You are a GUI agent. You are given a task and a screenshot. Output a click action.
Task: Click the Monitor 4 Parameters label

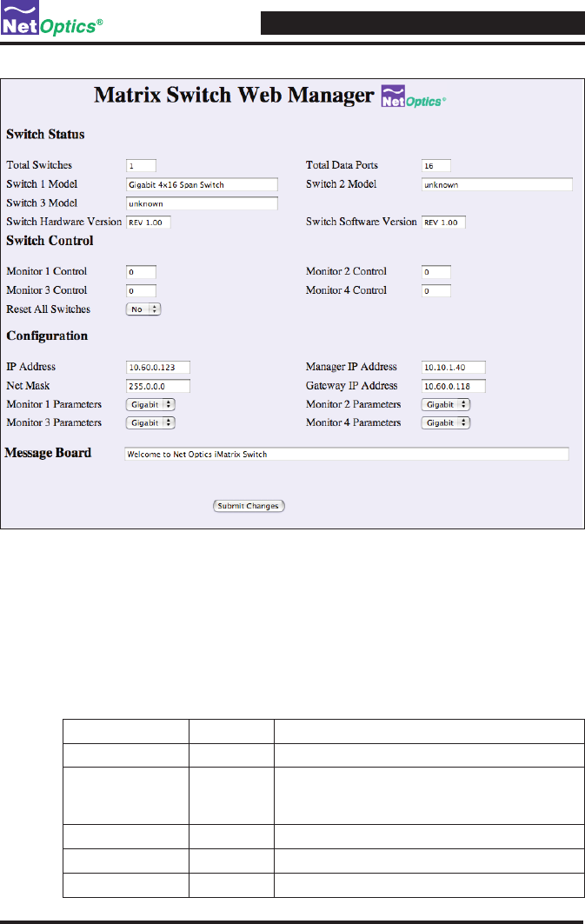click(x=354, y=422)
